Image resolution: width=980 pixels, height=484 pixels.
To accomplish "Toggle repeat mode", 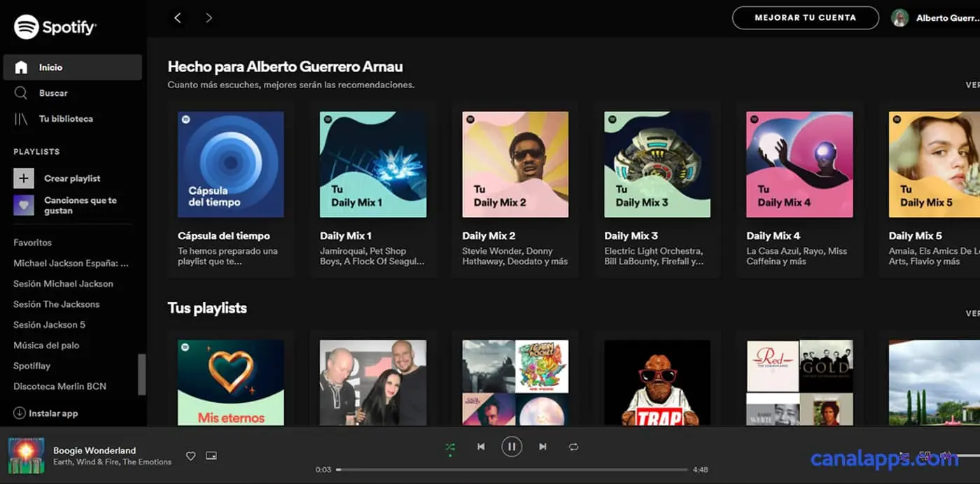I will (573, 446).
